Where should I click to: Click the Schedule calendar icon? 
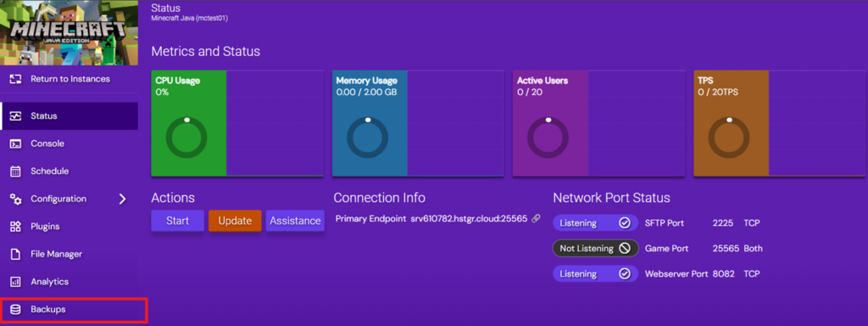click(15, 171)
